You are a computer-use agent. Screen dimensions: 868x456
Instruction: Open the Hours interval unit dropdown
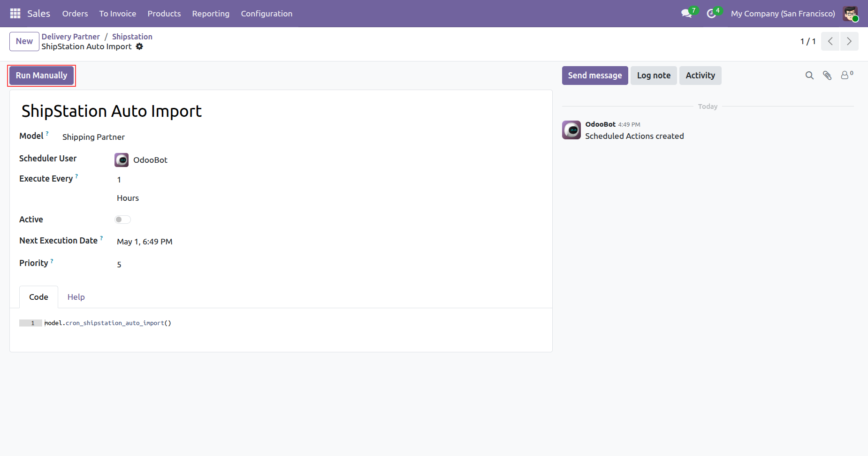128,198
